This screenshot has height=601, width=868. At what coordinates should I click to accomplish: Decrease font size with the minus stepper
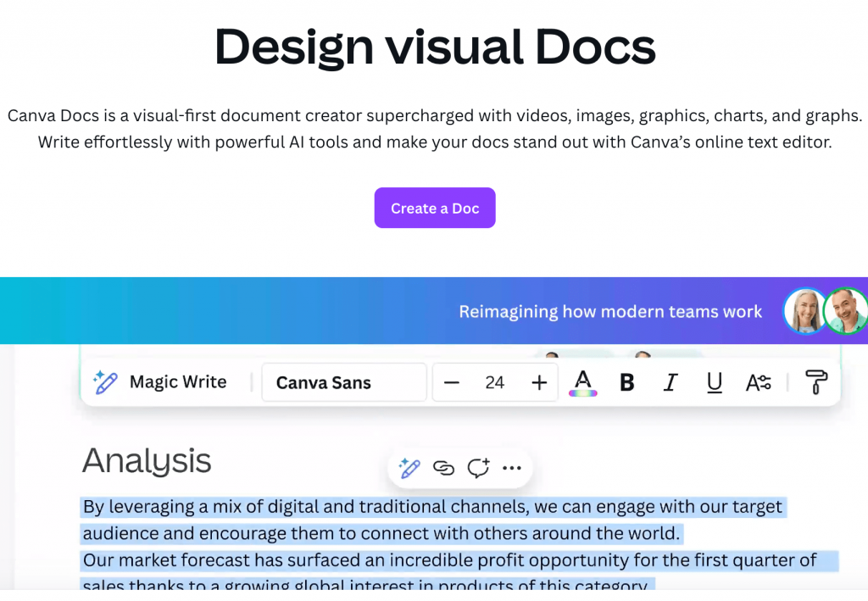click(452, 381)
